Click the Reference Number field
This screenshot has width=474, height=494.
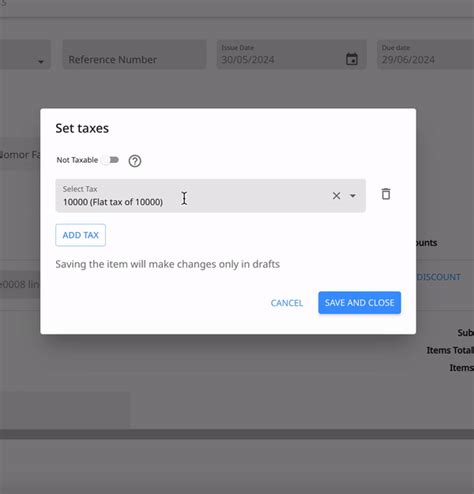click(x=134, y=55)
